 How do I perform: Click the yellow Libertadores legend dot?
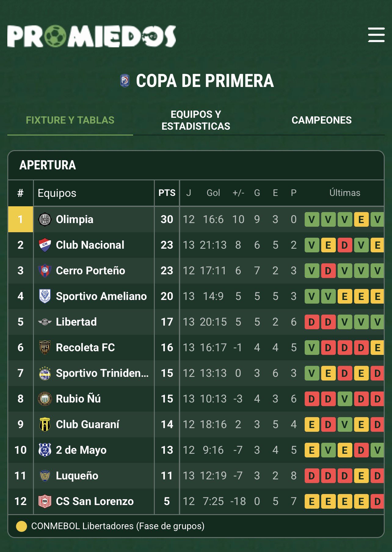point(21,526)
